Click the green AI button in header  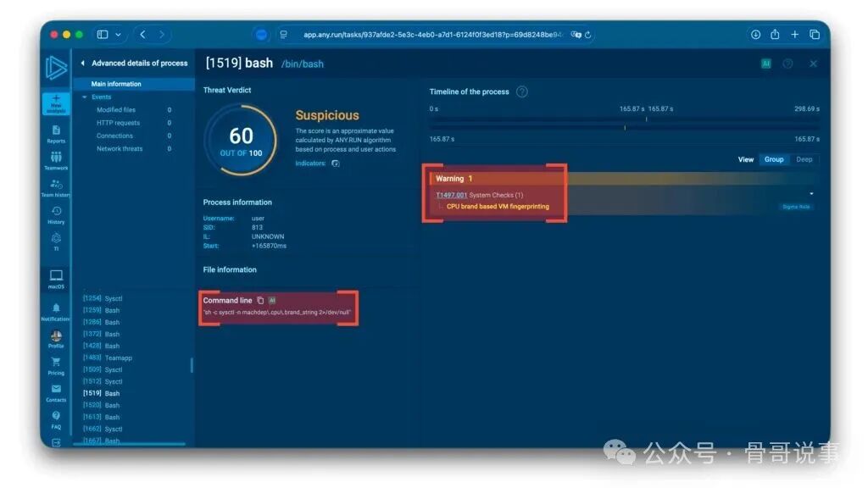click(766, 64)
